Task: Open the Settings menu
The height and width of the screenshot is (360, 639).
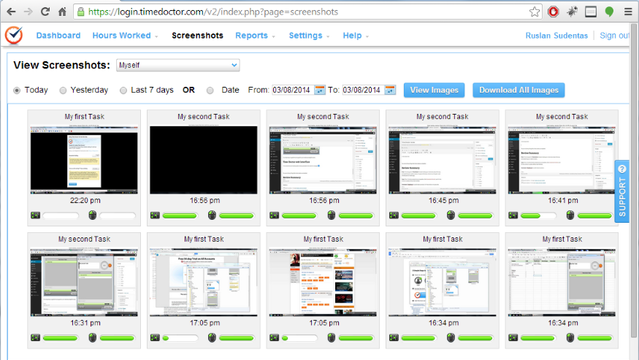Action: [x=309, y=35]
